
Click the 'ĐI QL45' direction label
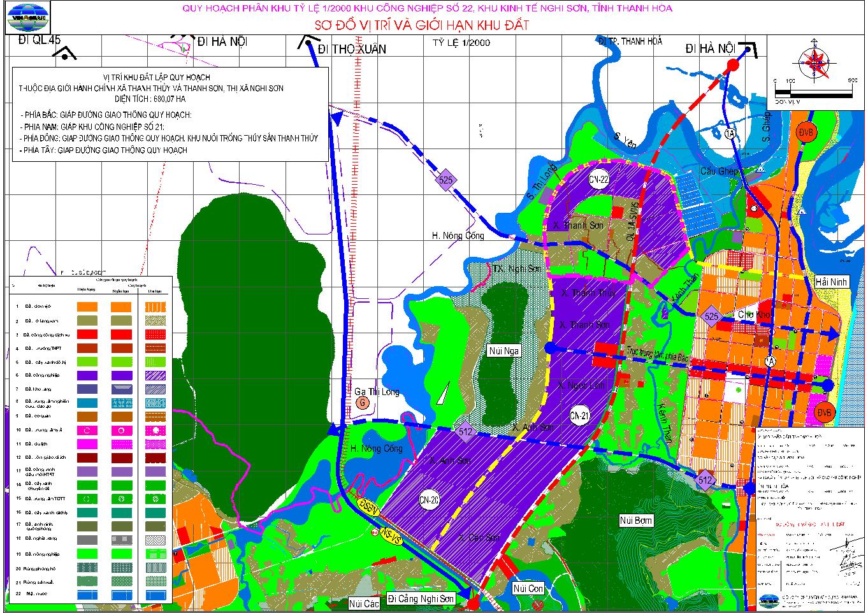(x=40, y=40)
